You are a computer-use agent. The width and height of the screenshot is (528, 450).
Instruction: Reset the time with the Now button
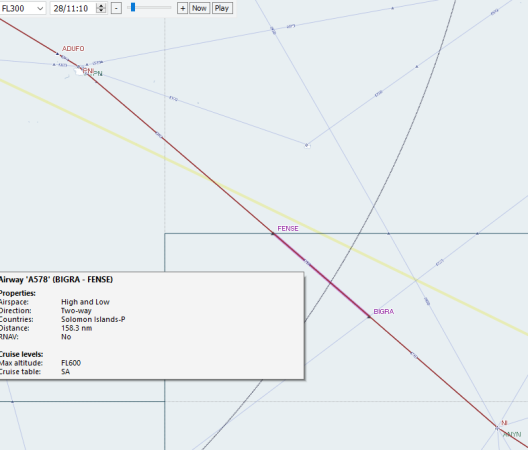pyautogui.click(x=199, y=8)
